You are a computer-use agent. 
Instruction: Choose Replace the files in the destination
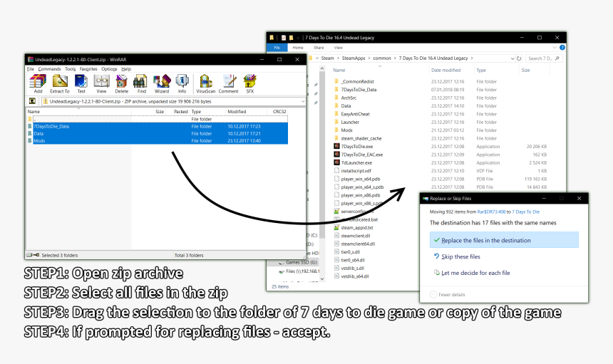[504, 240]
